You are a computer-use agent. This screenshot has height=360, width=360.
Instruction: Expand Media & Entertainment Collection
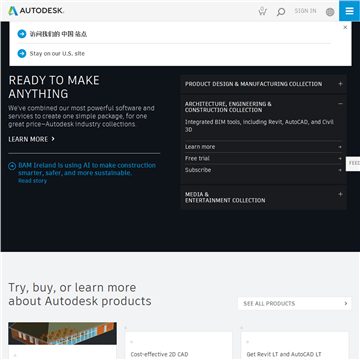point(263,197)
